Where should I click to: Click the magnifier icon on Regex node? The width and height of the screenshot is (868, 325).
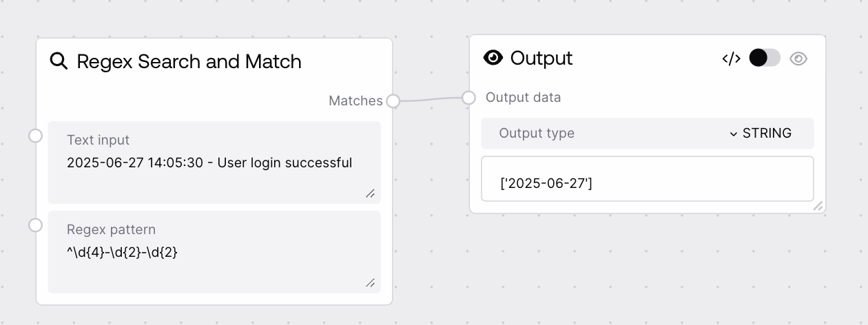click(59, 61)
